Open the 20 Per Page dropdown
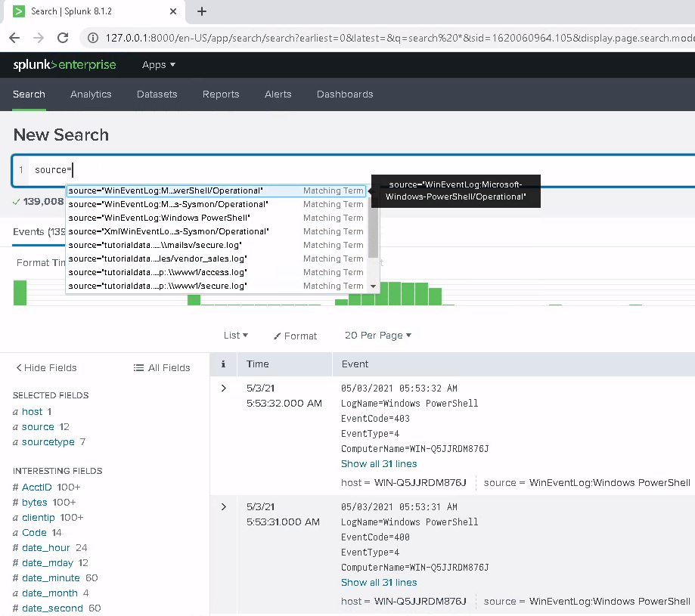 377,336
